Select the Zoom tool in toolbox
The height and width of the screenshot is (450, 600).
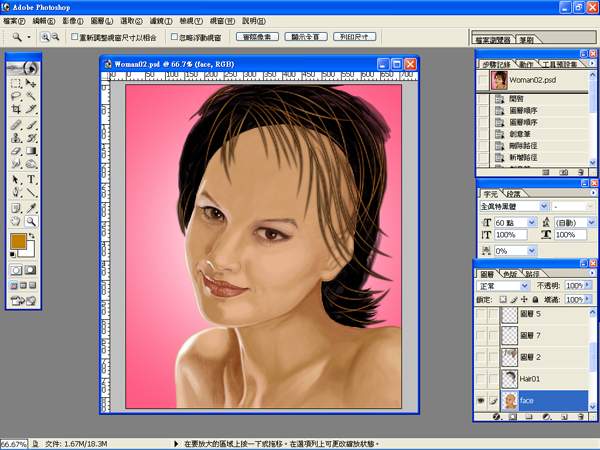click(31, 221)
